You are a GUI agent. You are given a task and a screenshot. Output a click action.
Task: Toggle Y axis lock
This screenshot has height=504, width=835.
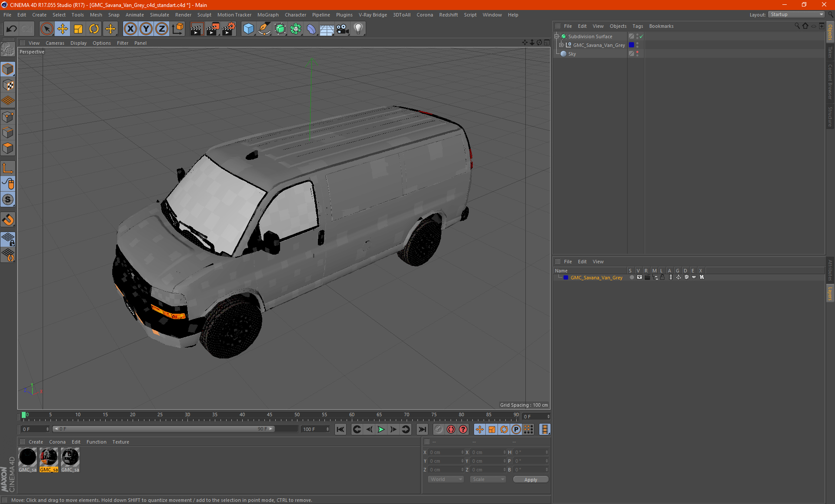point(146,29)
